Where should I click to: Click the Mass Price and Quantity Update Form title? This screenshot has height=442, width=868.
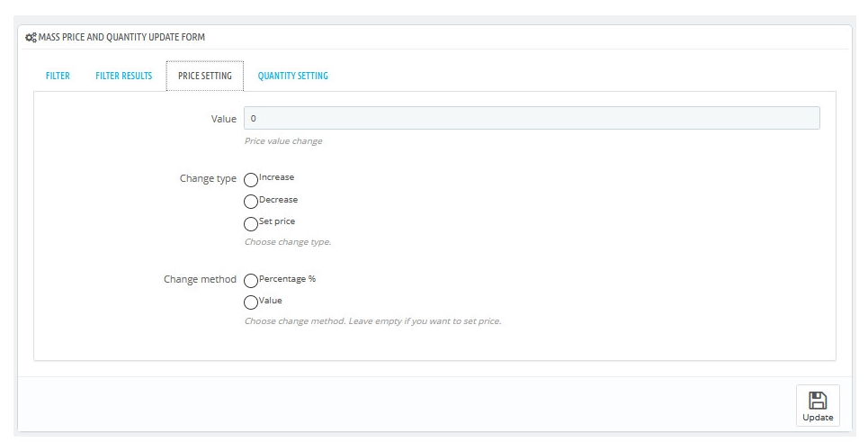(x=121, y=37)
